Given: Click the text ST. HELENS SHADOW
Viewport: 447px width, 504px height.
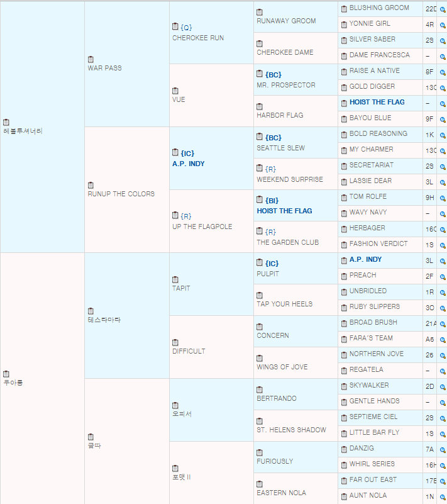Looking at the screenshot, I should [291, 430].
